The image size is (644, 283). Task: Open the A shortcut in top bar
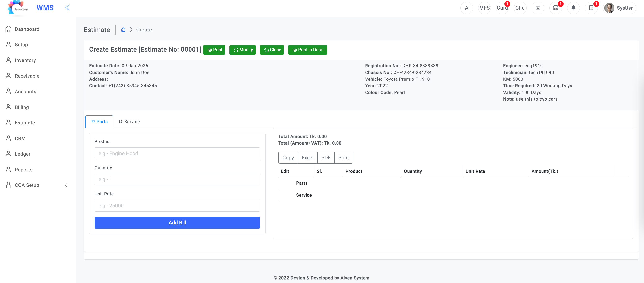[466, 8]
